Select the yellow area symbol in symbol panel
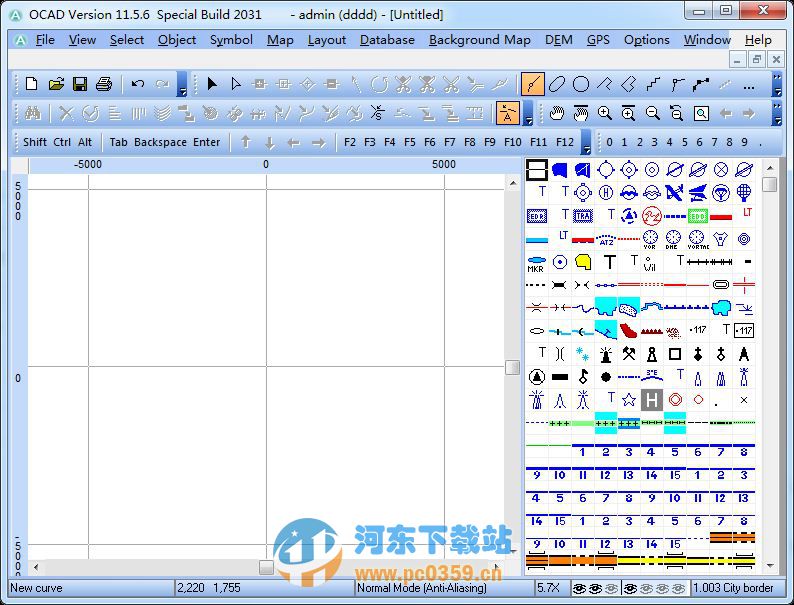The width and height of the screenshot is (794, 605). (583, 262)
